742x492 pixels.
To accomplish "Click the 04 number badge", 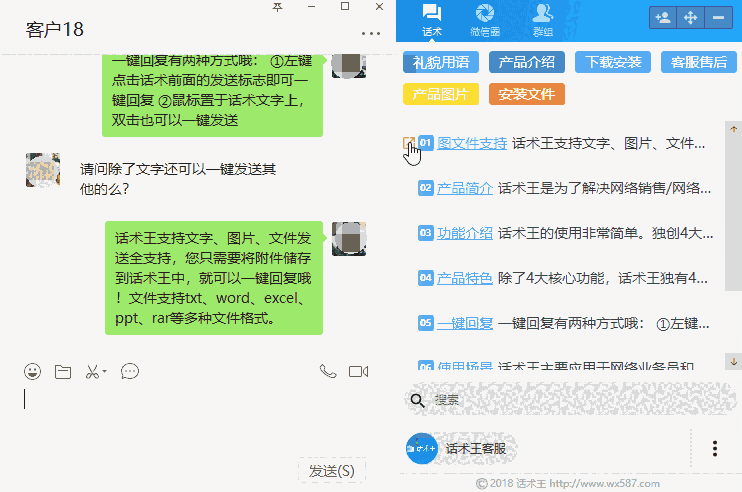I will click(x=425, y=278).
